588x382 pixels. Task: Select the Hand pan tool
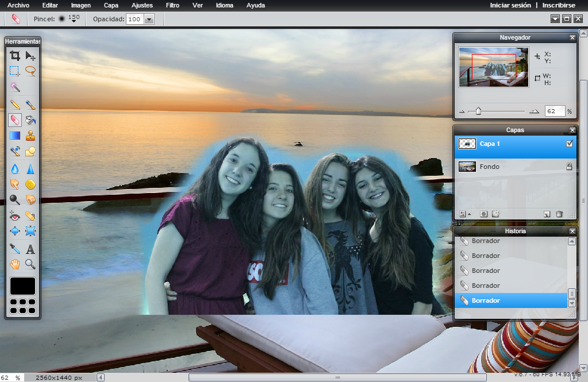pos(14,264)
